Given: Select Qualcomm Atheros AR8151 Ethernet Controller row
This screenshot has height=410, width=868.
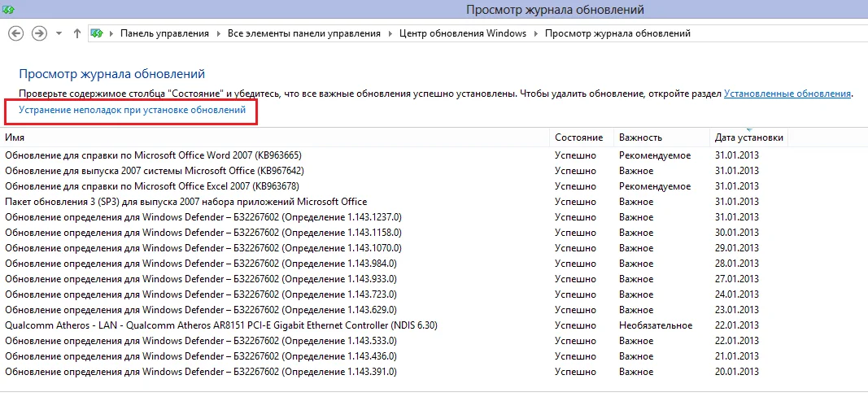Looking at the screenshot, I should pyautogui.click(x=395, y=325).
